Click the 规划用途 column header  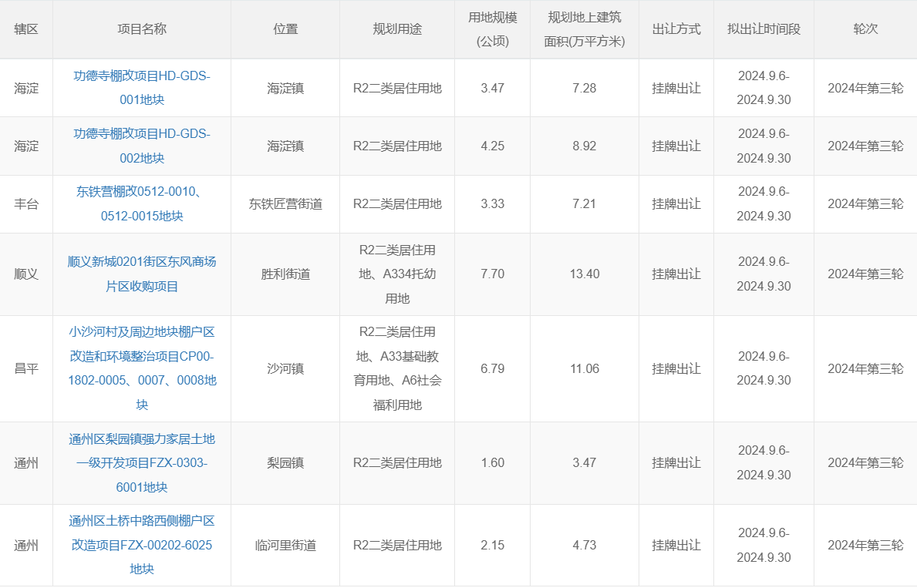[396, 29]
